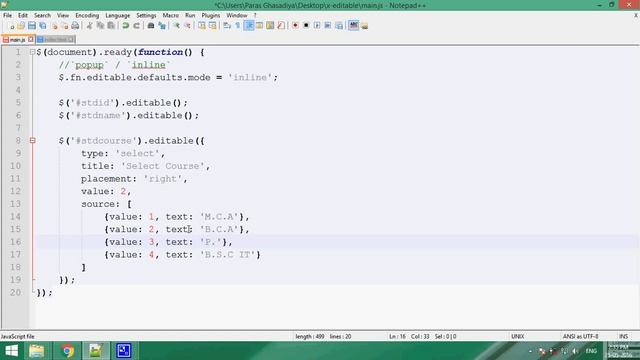The image size is (640, 360).
Task: Open the Windows Start button
Action: click(x=11, y=351)
